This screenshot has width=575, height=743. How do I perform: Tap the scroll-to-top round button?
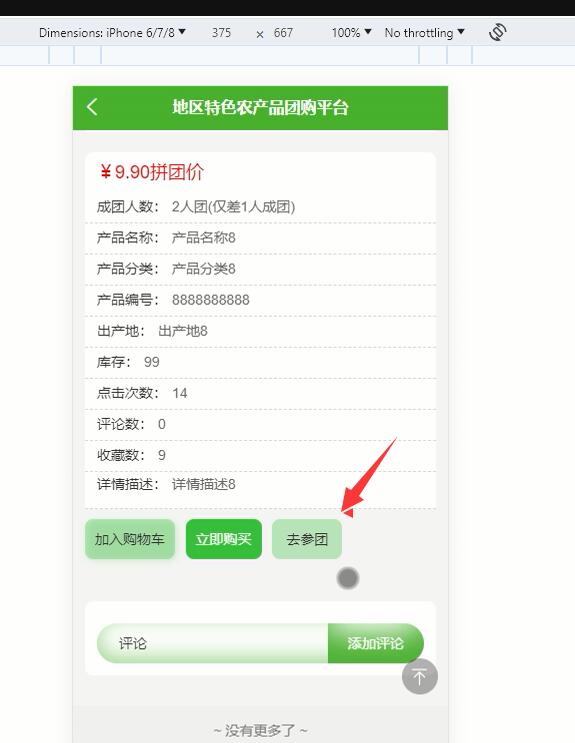click(x=420, y=676)
